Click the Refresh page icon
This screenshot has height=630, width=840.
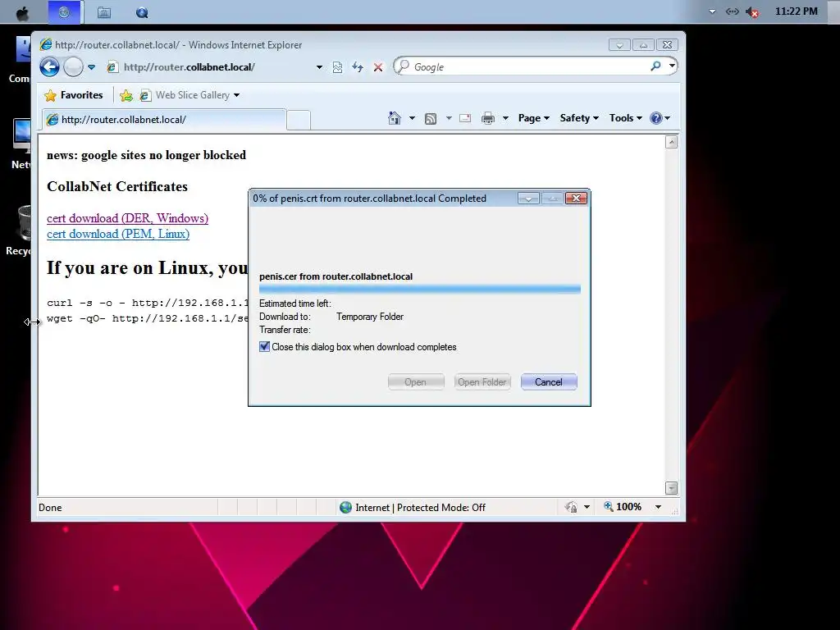358,67
